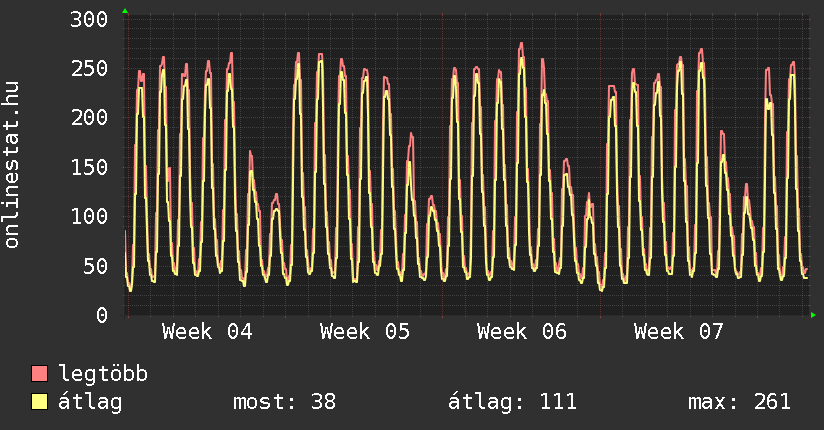Viewport: 824px width, 430px height.
Task: Click the 300 y-axis value
Action: click(x=89, y=19)
